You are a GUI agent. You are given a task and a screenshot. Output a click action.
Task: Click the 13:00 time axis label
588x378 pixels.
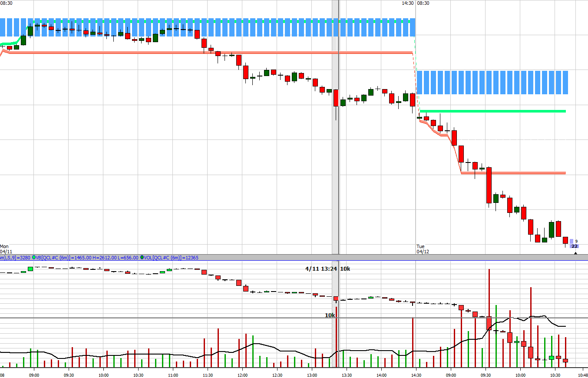312,375
